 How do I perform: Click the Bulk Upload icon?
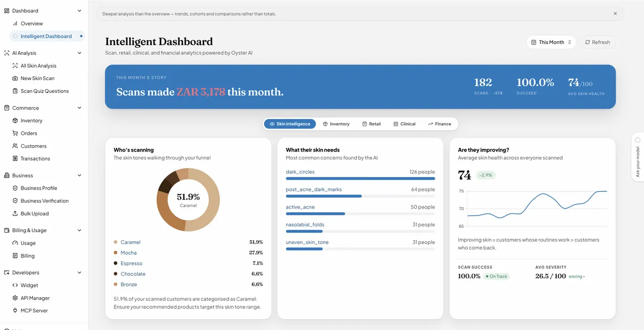pos(15,213)
